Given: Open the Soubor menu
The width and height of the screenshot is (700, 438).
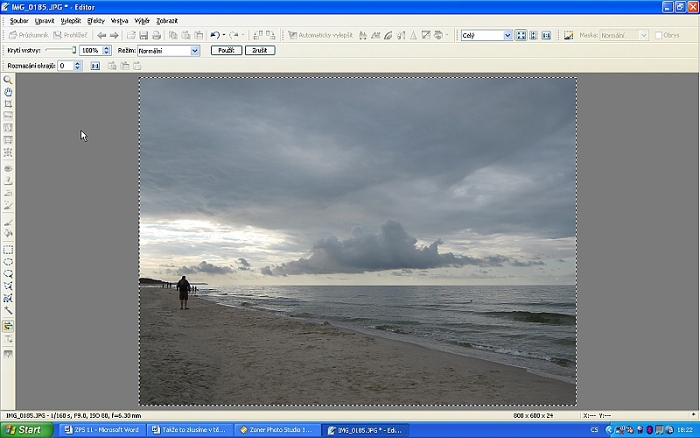Looking at the screenshot, I should [19, 20].
